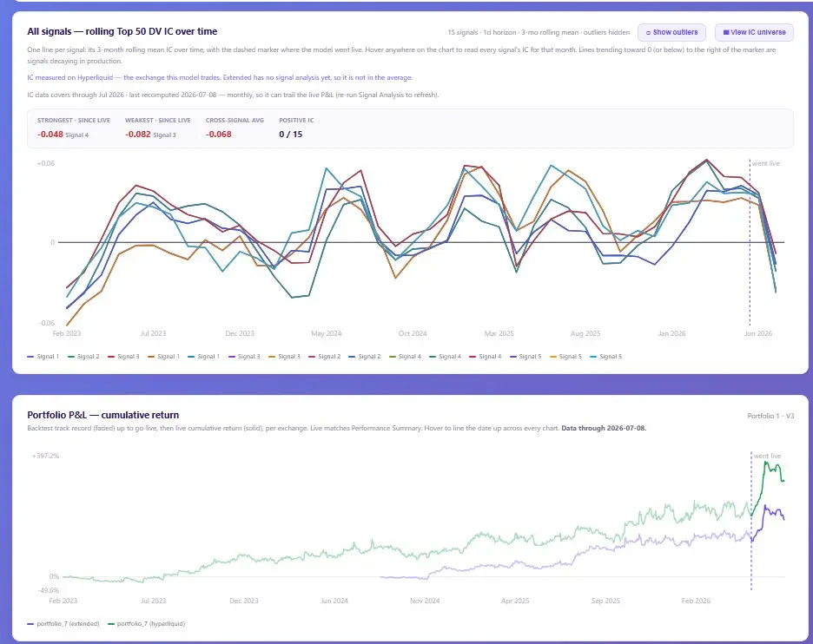This screenshot has height=644, width=813.
Task: Toggle the green Signal 2 legend entry
Action: pos(83,357)
